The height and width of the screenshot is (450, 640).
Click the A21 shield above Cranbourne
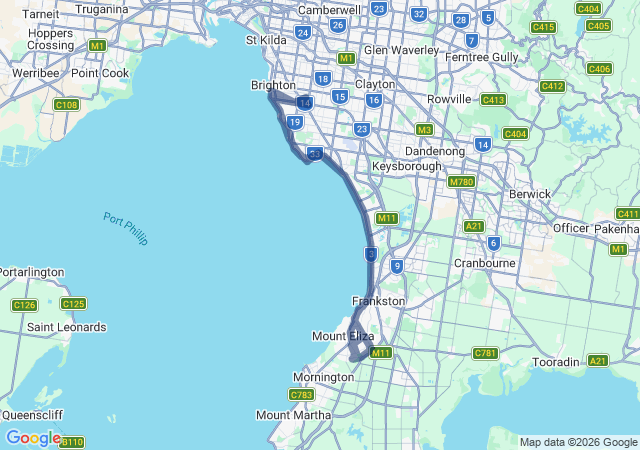pos(474,226)
